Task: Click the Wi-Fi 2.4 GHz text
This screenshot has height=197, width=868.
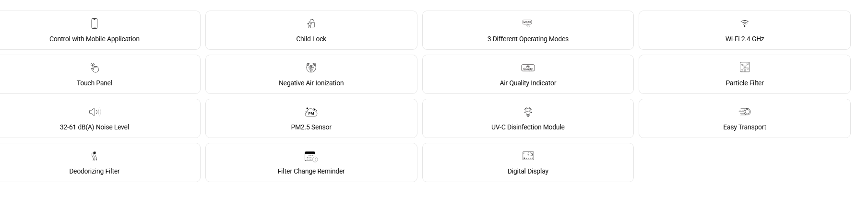Action: click(745, 39)
